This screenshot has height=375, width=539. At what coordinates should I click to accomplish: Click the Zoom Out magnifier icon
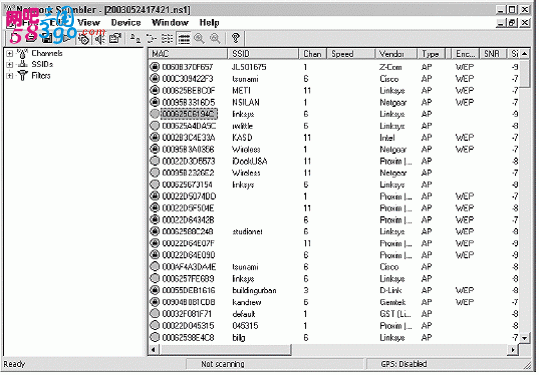(x=215, y=38)
